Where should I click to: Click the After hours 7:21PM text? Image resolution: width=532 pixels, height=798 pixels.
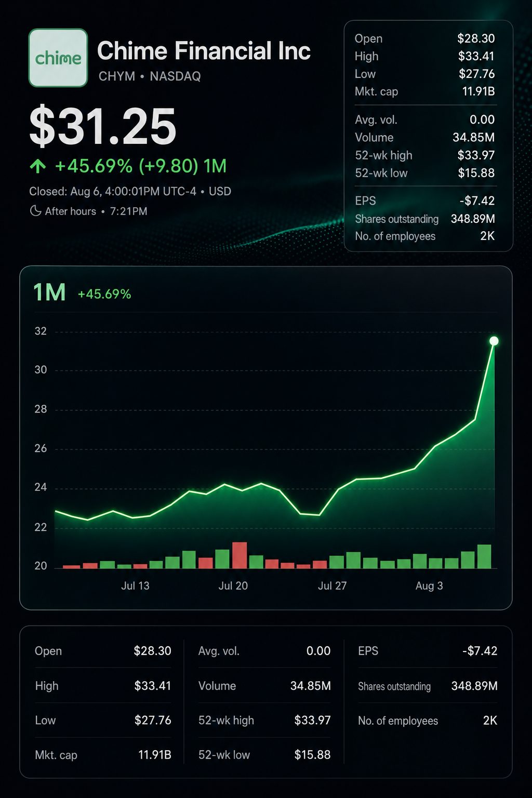click(96, 211)
